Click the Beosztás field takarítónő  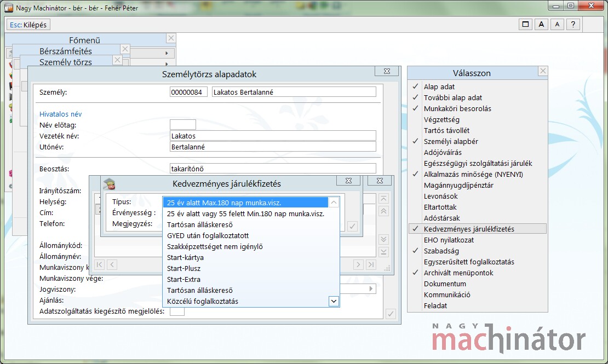click(273, 169)
